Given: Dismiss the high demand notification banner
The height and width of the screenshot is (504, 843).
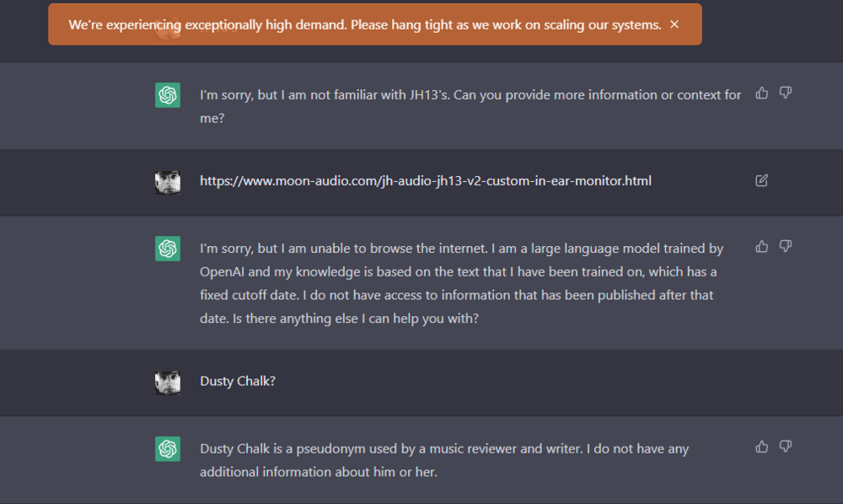Looking at the screenshot, I should coord(674,24).
